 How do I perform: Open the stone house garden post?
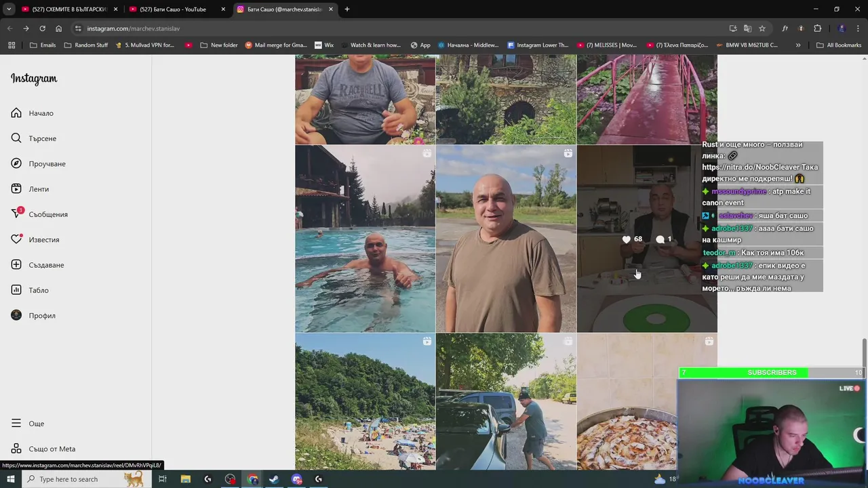(x=506, y=100)
